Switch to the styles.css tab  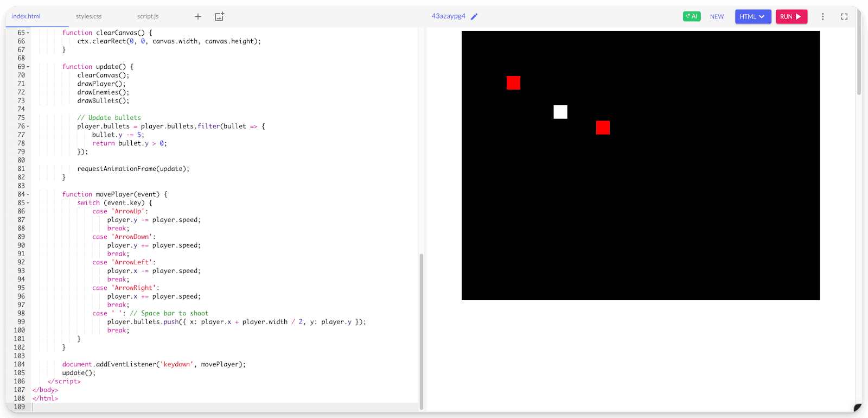click(x=88, y=17)
